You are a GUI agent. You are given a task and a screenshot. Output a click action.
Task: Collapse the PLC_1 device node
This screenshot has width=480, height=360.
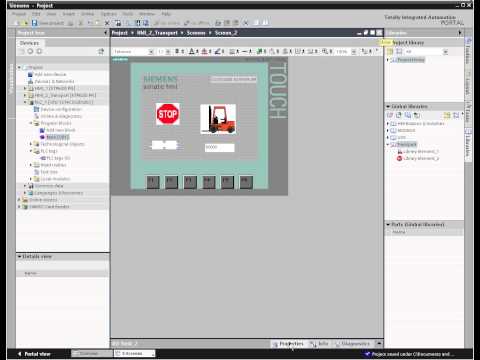click(x=25, y=102)
